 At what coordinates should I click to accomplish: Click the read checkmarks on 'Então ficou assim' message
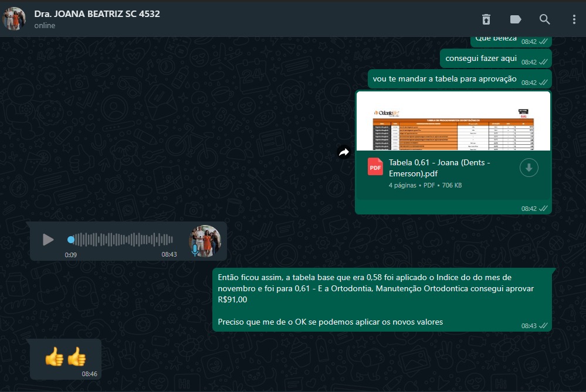(543, 326)
